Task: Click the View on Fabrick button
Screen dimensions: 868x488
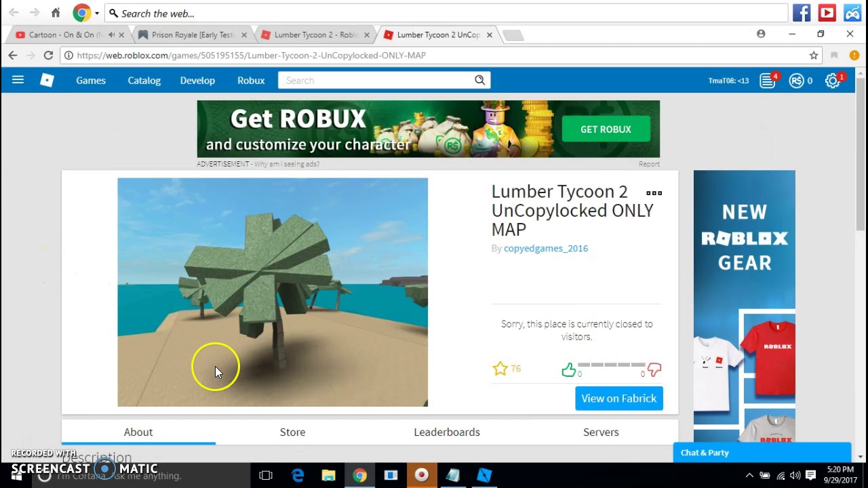Action: coord(619,399)
